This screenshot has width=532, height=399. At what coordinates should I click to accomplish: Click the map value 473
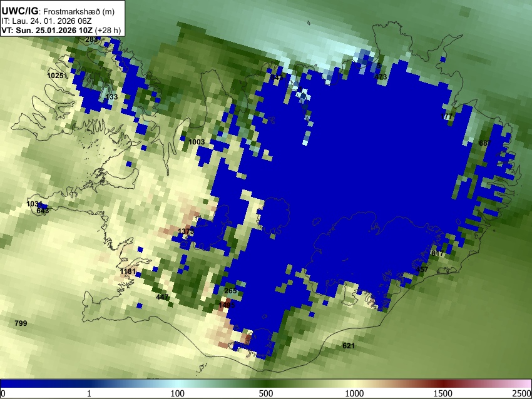tap(381, 77)
